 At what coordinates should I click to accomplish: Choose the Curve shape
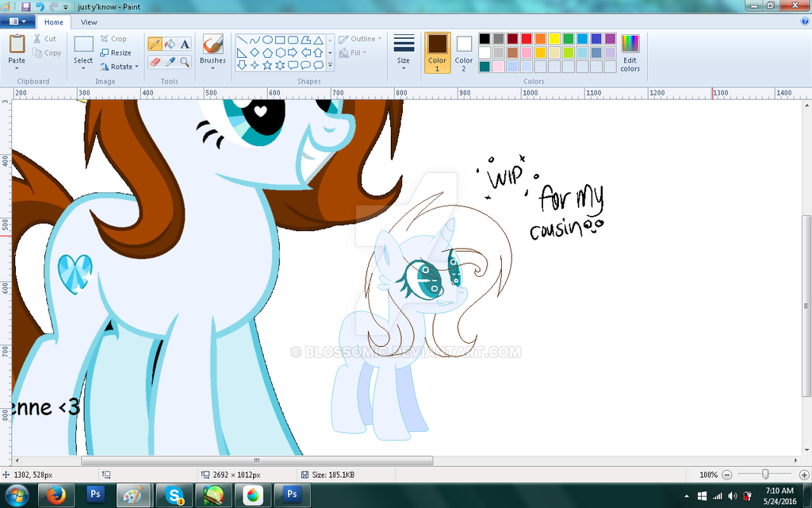coord(255,40)
